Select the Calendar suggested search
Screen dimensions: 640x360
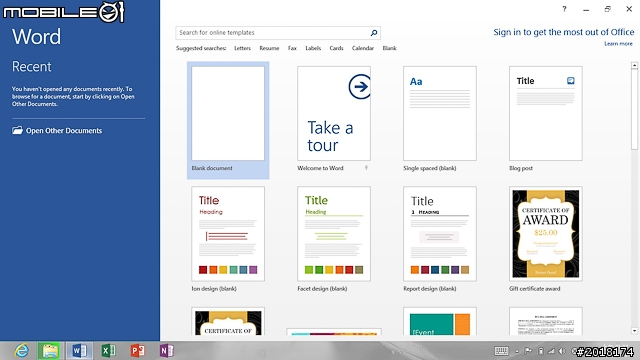[362, 48]
